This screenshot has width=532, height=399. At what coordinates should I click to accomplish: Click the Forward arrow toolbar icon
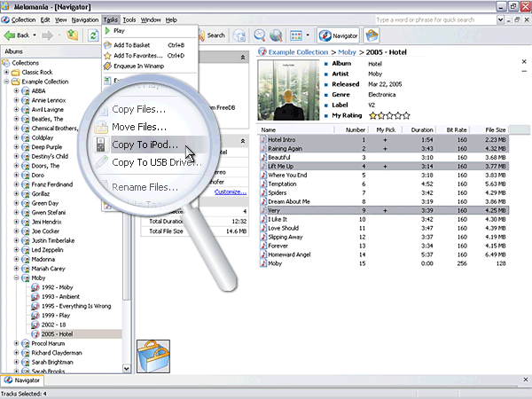click(47, 35)
